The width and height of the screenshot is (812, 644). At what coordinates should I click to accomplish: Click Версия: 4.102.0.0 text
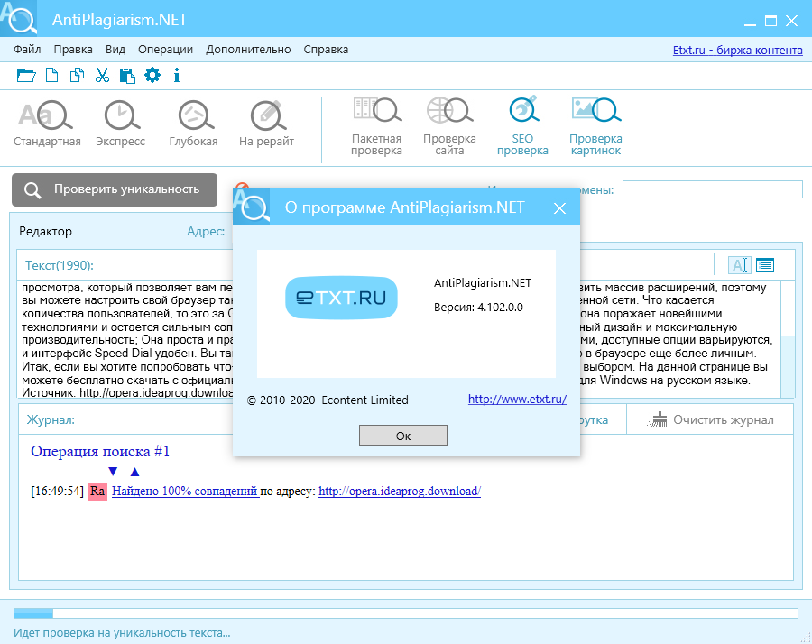[478, 307]
